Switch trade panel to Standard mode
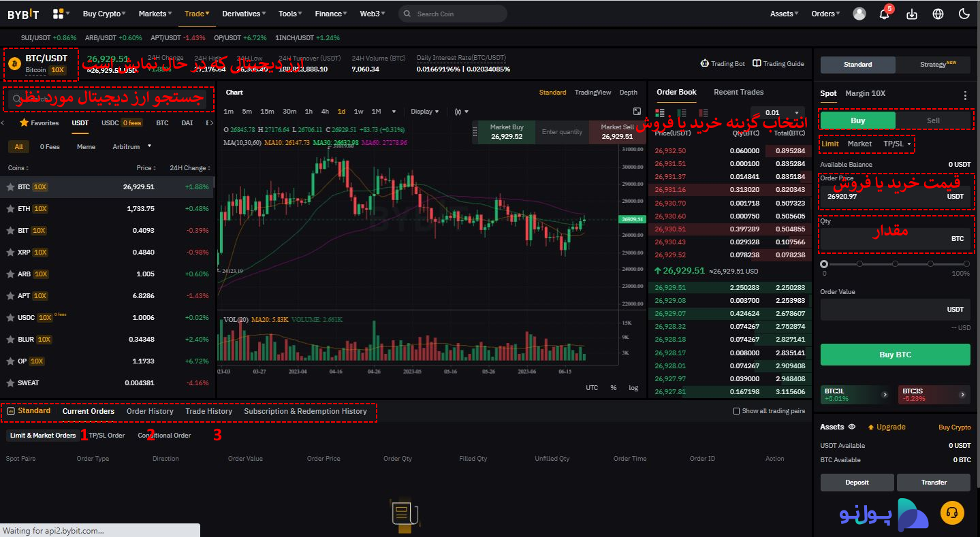Viewport: 980px width, 537px height. [858, 64]
